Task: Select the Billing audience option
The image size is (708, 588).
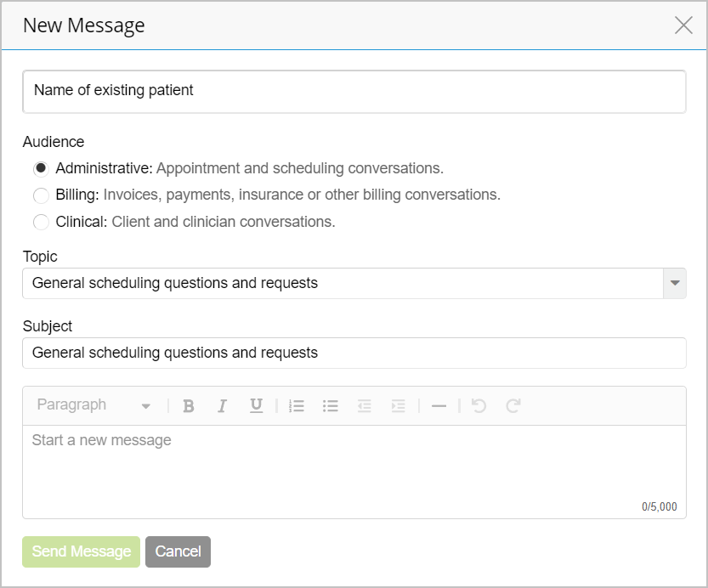Action: tap(40, 195)
